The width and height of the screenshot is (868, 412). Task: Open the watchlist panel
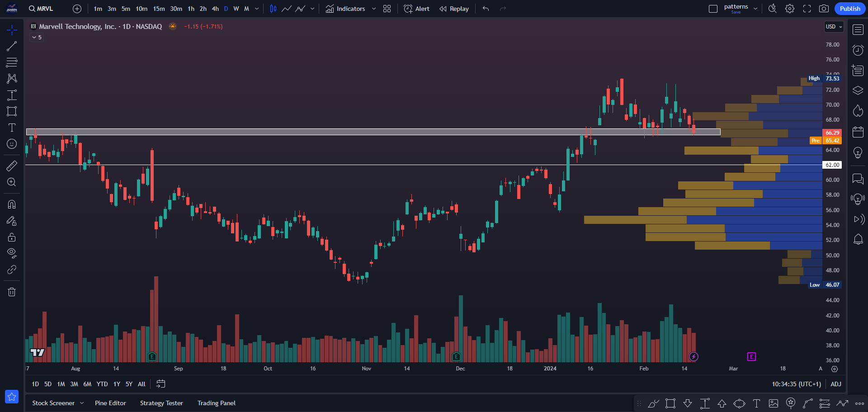click(858, 30)
